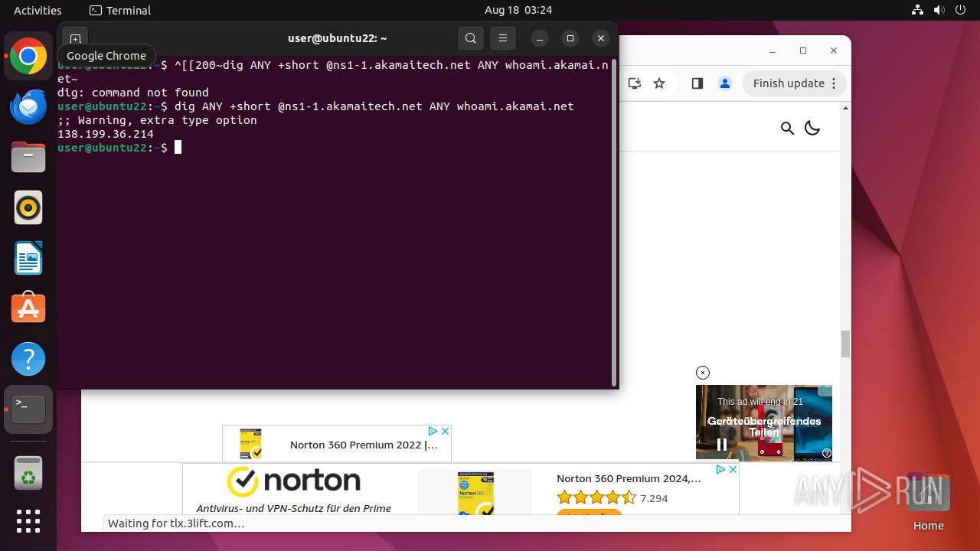Pause the floating video ad
Viewport: 980px width, 551px height.
click(x=721, y=444)
